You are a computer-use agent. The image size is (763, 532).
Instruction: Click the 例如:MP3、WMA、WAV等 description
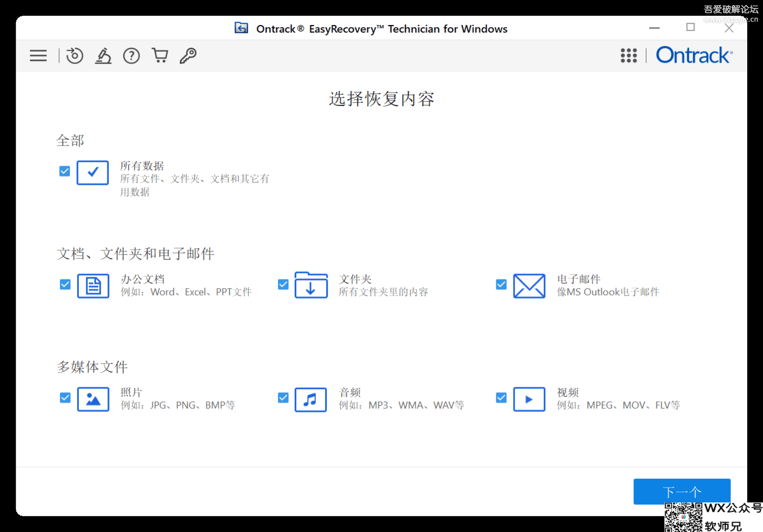[x=402, y=405]
